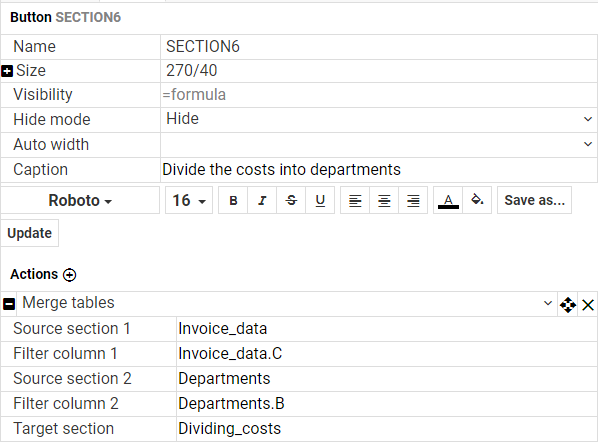Toggle bold formatting for the caption

[233, 200]
